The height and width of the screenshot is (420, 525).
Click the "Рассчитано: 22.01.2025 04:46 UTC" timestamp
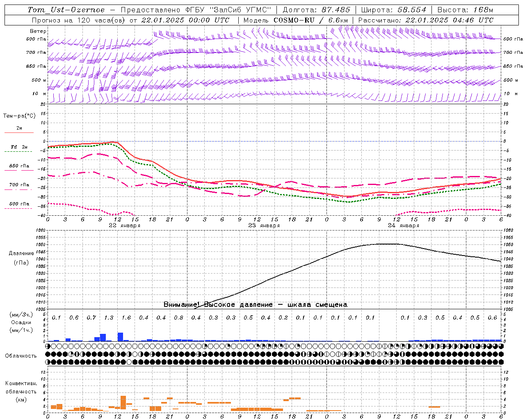coord(426,20)
